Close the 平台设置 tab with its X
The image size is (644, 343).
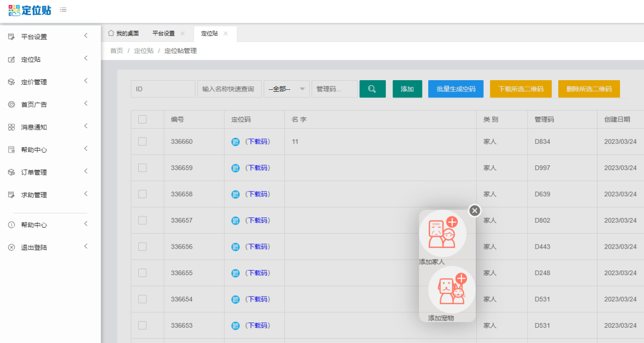[x=183, y=34]
